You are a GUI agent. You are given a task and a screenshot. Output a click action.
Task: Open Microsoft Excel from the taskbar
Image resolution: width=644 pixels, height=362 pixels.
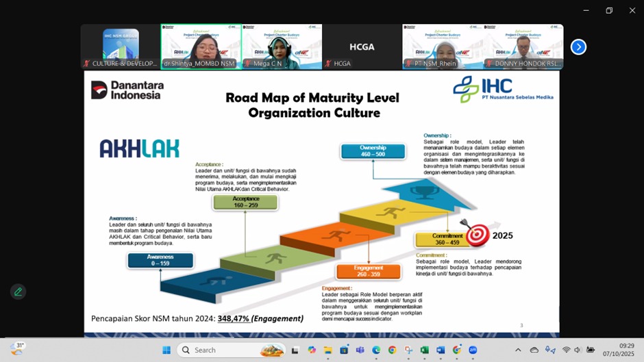point(424,350)
